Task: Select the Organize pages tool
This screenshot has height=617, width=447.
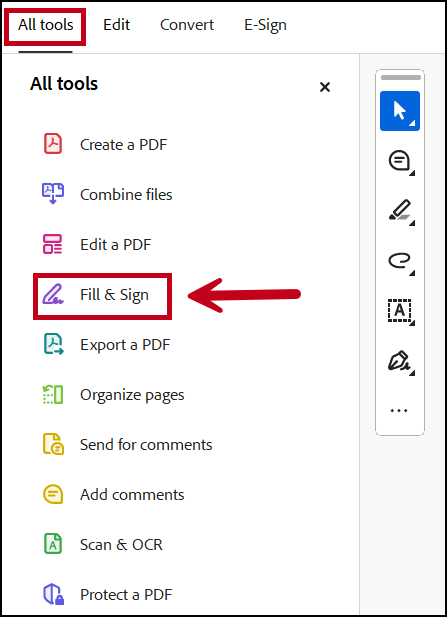Action: coord(113,395)
